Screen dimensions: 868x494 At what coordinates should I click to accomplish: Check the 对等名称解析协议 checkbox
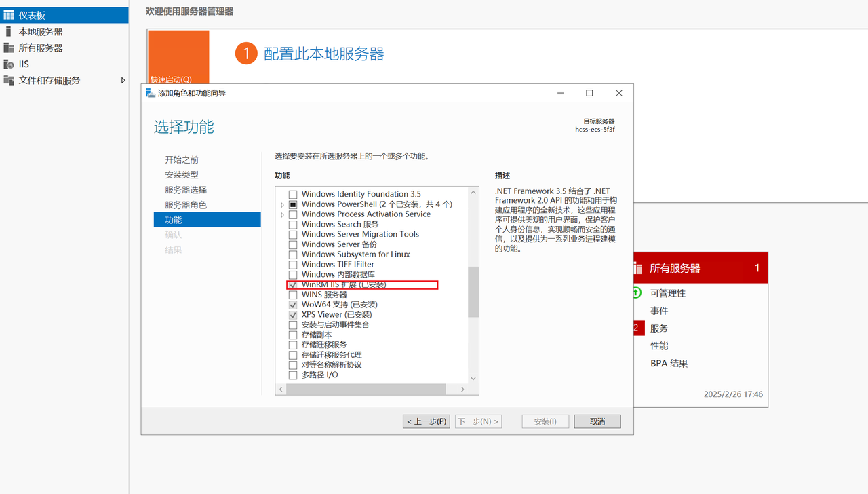tap(293, 365)
